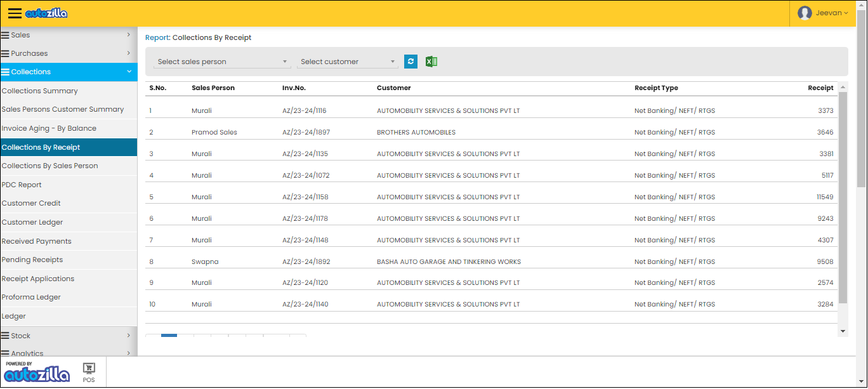868x389 pixels.
Task: Open the Select customer dropdown
Action: coord(348,62)
